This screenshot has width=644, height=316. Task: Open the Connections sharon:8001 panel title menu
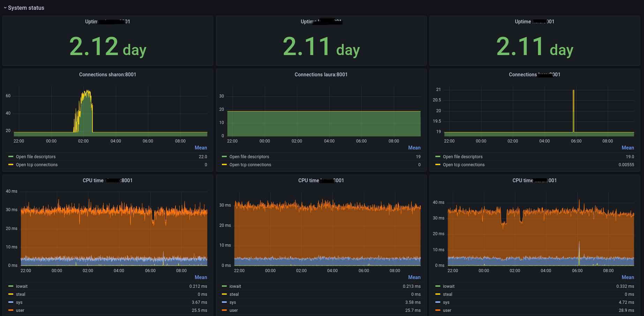107,75
